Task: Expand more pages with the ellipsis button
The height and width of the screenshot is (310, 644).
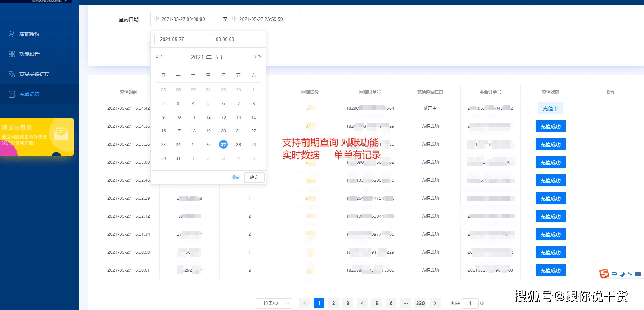Action: point(405,303)
